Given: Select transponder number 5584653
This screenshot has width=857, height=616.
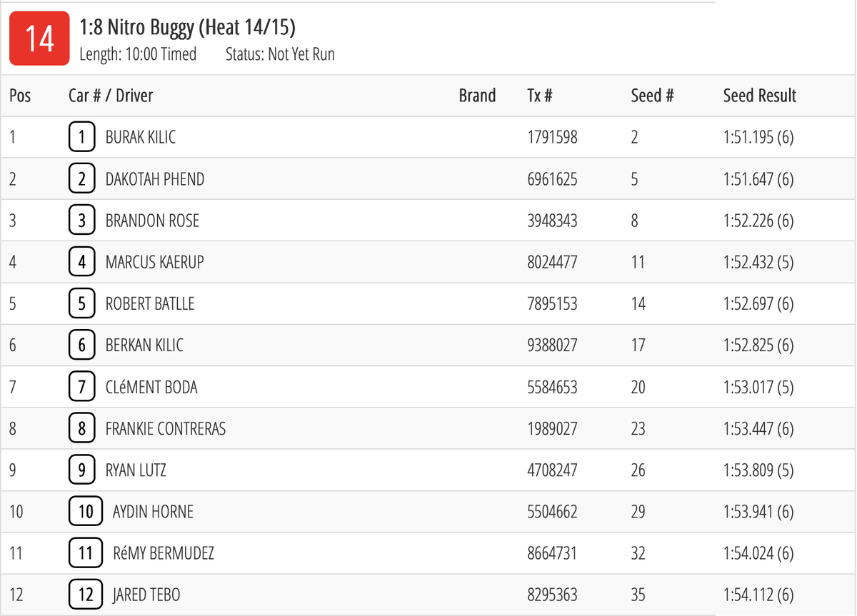Looking at the screenshot, I should (552, 387).
